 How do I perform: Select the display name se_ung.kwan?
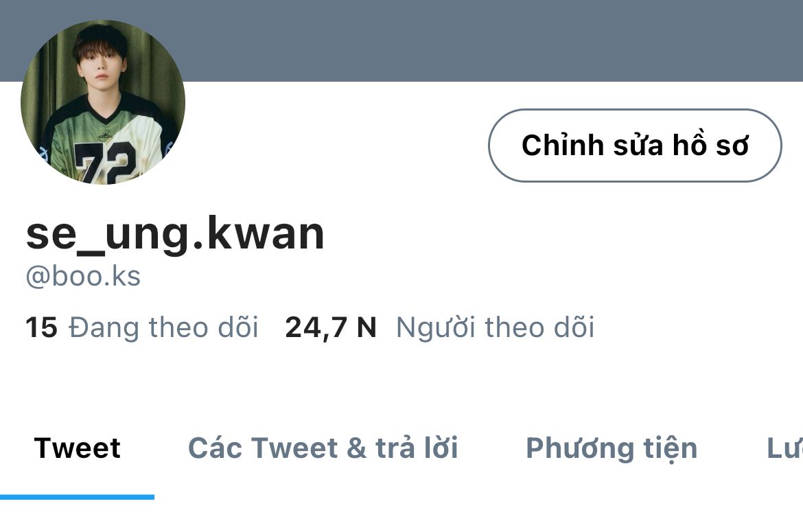(175, 235)
